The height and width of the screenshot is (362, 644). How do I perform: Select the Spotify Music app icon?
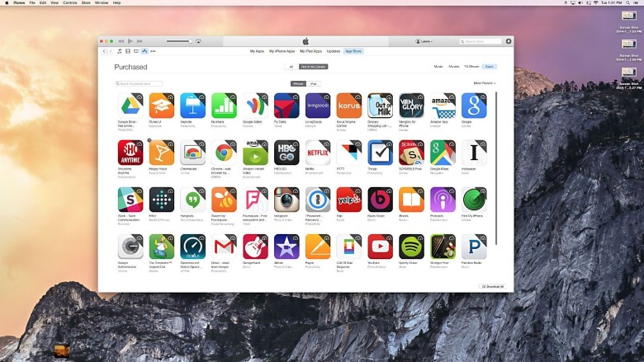[411, 247]
